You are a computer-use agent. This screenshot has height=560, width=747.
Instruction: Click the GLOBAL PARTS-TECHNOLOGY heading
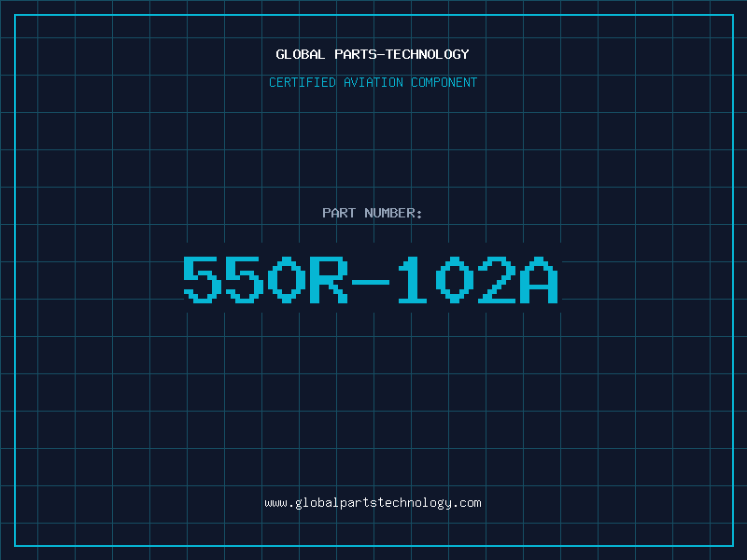click(373, 54)
